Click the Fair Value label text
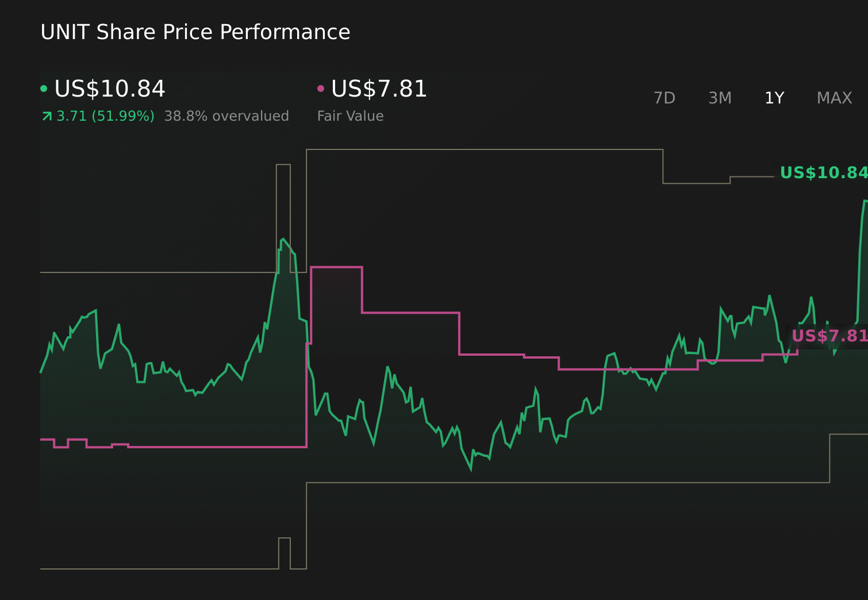Image resolution: width=868 pixels, height=600 pixels. [x=350, y=116]
